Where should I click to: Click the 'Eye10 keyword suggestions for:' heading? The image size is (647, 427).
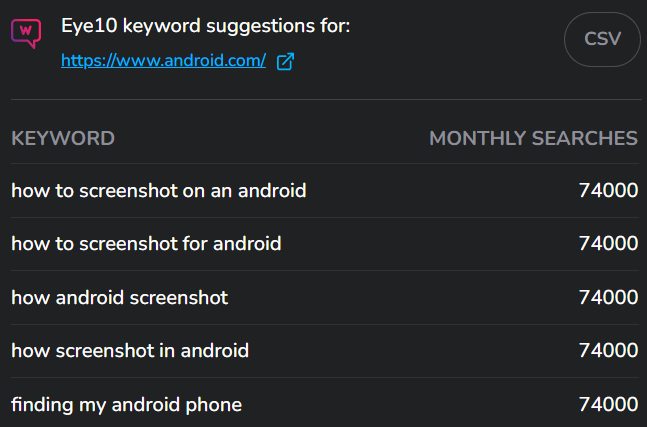205,26
